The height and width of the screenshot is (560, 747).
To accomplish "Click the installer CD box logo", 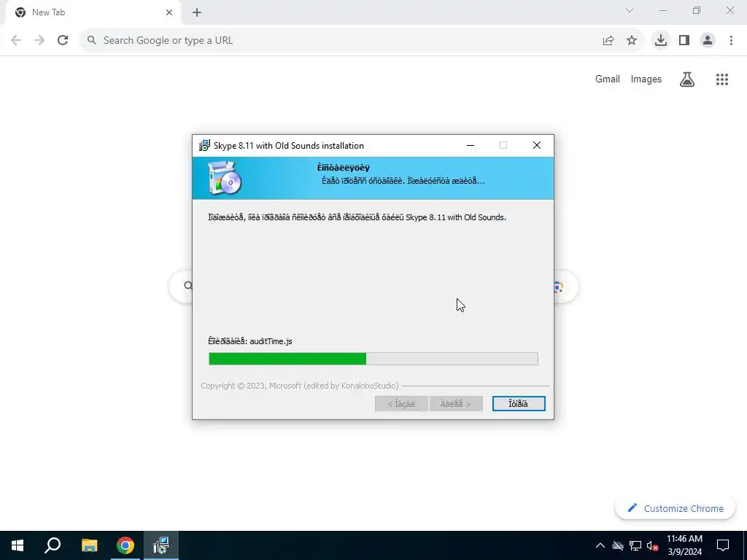I will (225, 178).
